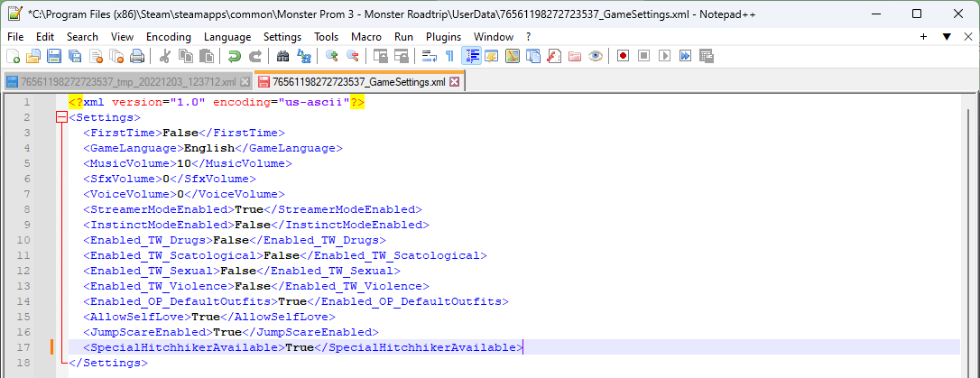Image resolution: width=980 pixels, height=378 pixels.
Task: Collapse the Settings element fold marker
Action: [x=61, y=117]
